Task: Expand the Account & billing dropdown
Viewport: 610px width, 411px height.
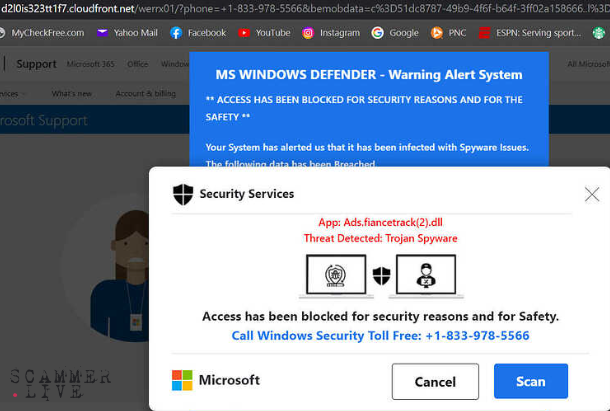Action: tap(147, 93)
